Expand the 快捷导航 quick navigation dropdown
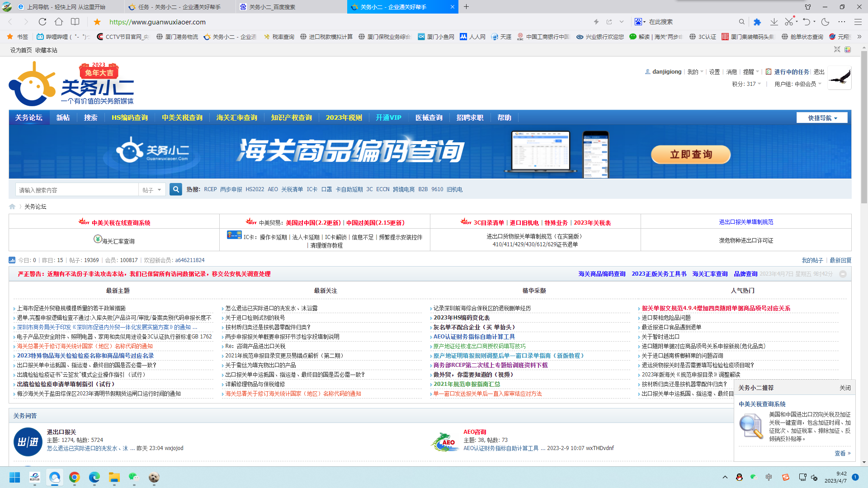 (x=822, y=118)
